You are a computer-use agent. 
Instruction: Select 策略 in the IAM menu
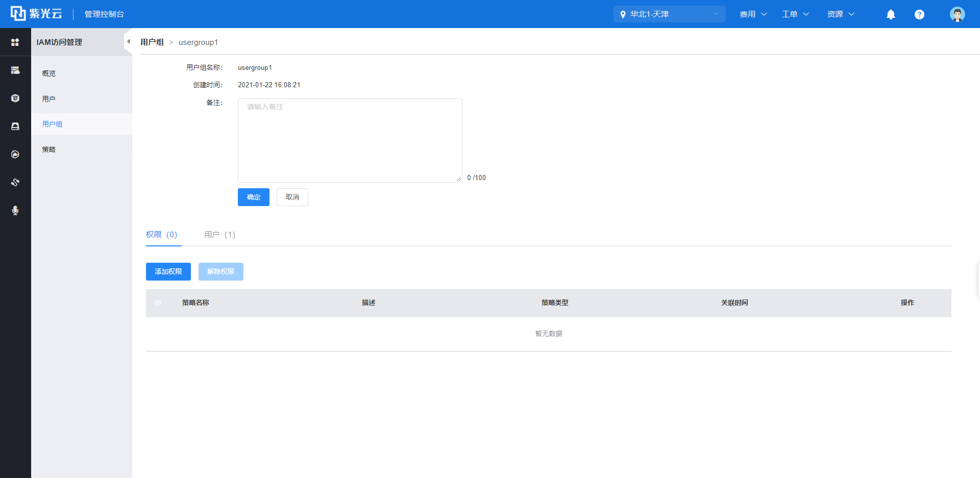tap(49, 149)
